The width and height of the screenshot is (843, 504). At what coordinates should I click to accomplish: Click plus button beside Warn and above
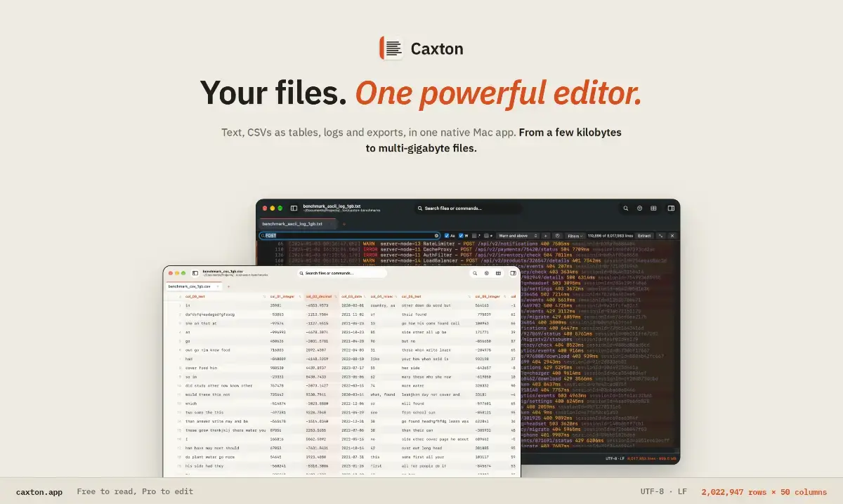click(546, 236)
